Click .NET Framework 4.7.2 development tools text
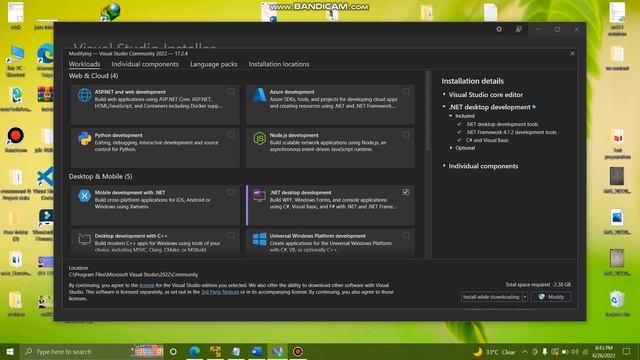The width and height of the screenshot is (640, 360). tap(511, 132)
